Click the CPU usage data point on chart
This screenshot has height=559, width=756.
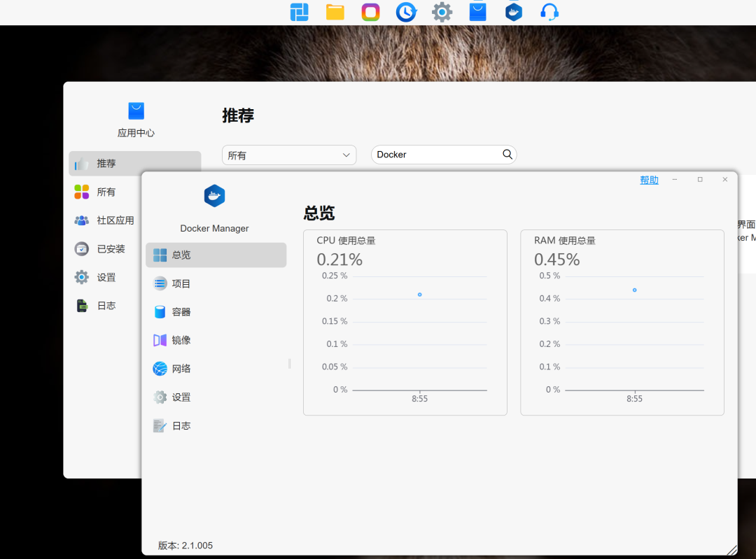tap(419, 295)
